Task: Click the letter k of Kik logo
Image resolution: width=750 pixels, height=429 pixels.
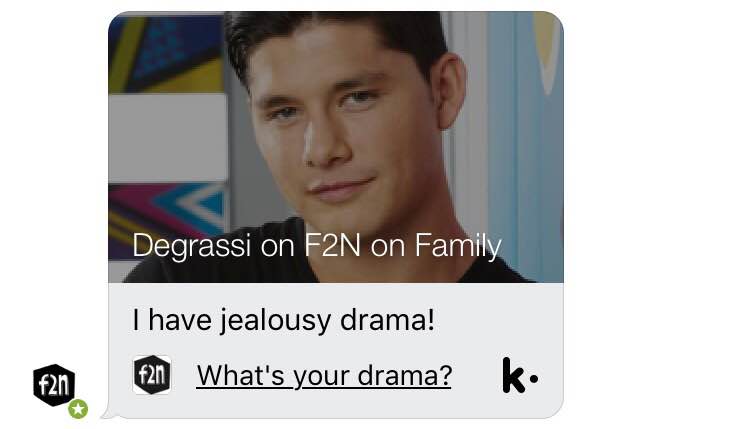Action: (513, 375)
